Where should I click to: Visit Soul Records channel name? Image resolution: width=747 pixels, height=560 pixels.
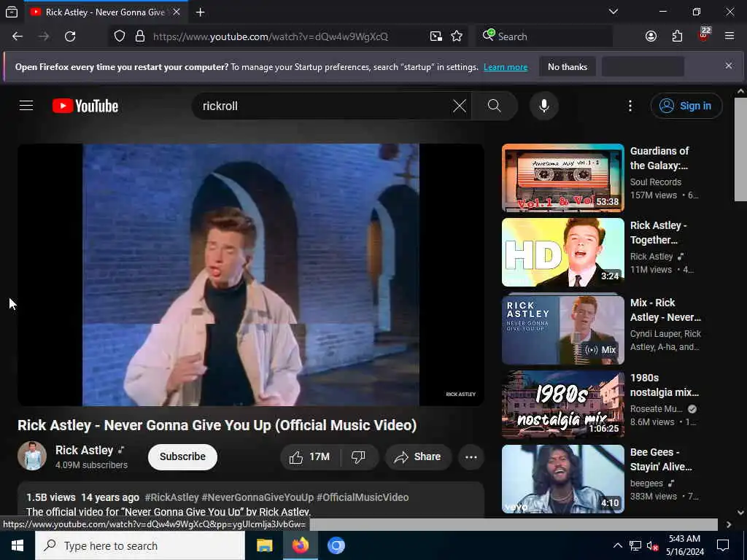[x=656, y=182]
